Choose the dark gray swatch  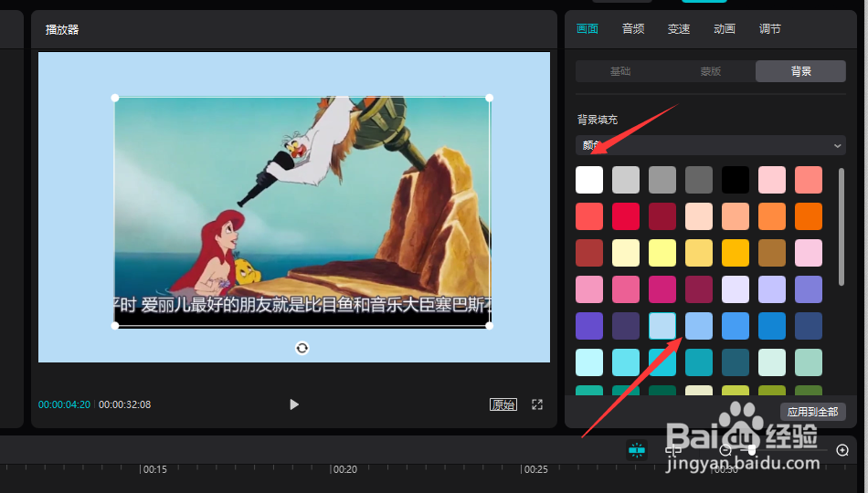[699, 180]
